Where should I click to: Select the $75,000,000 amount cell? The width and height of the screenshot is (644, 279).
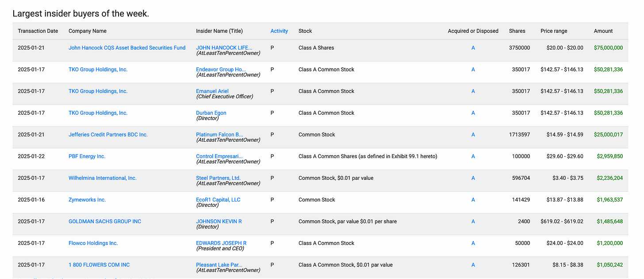click(608, 48)
